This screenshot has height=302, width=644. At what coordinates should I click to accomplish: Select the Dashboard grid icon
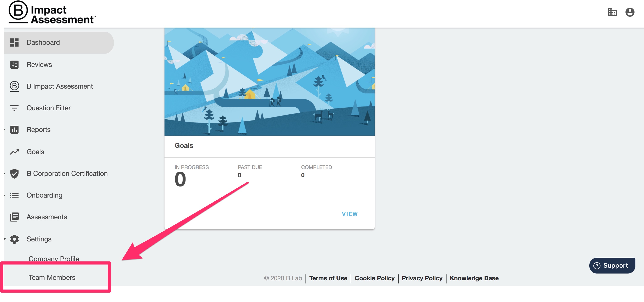(14, 42)
